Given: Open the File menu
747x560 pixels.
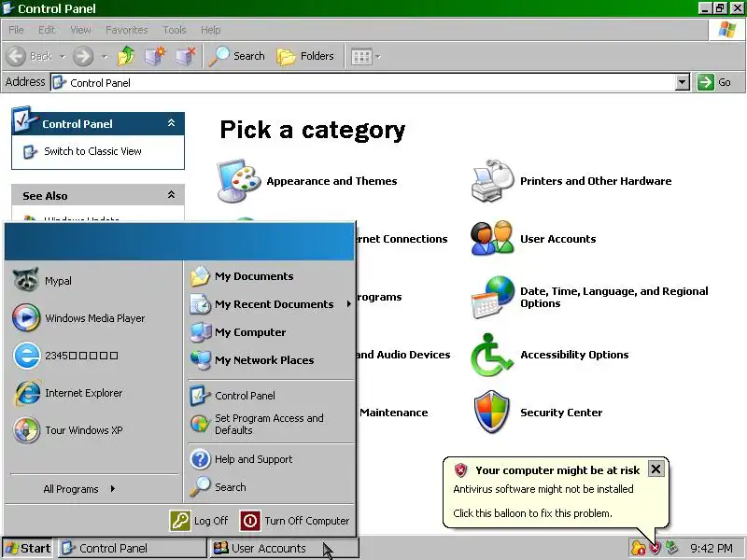Looking at the screenshot, I should click(16, 30).
